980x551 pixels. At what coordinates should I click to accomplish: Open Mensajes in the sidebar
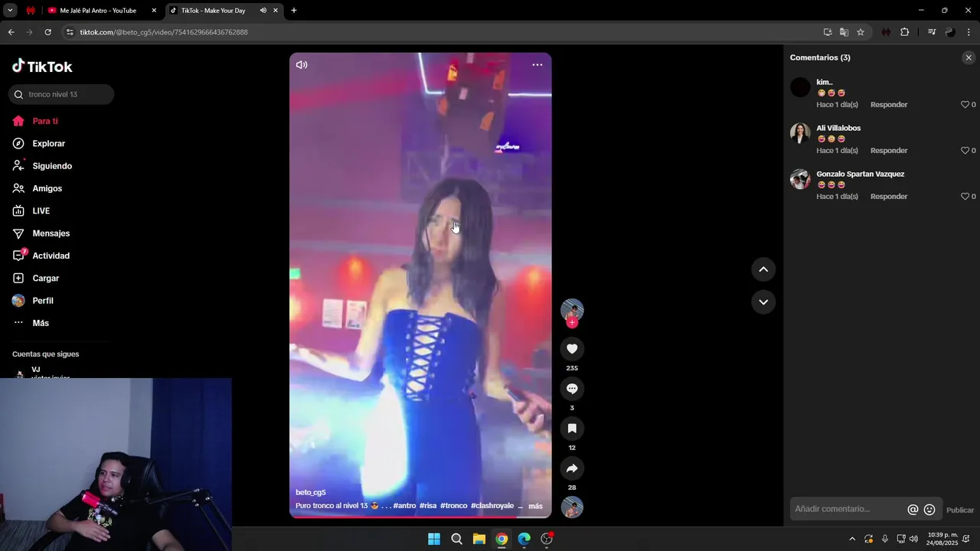point(41,233)
